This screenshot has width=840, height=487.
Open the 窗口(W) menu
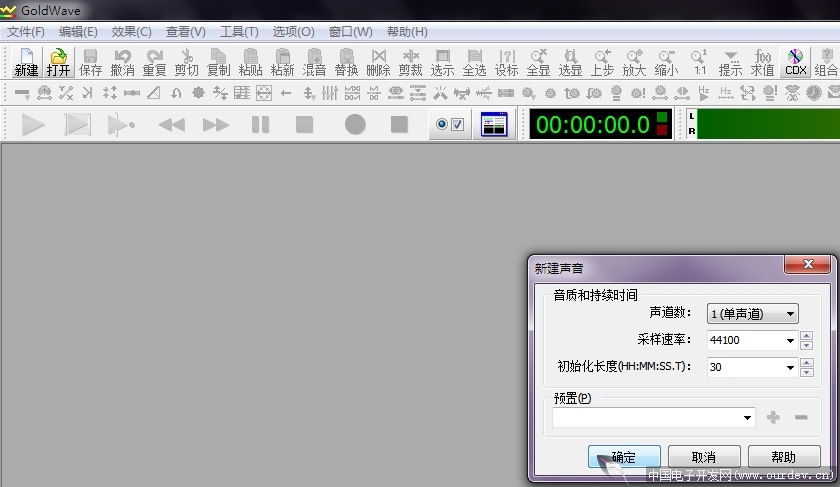click(350, 32)
